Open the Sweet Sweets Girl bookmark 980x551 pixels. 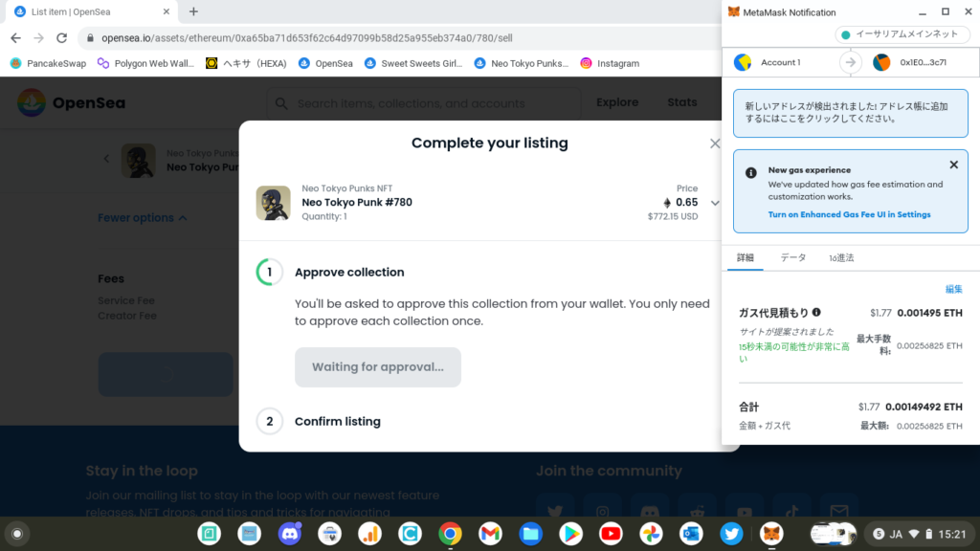tap(413, 63)
